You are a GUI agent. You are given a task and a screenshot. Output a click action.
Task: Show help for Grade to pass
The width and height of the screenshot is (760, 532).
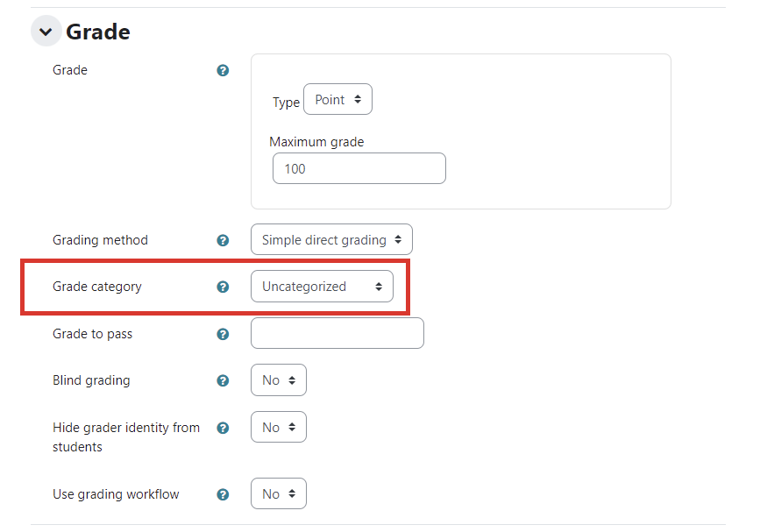223,334
